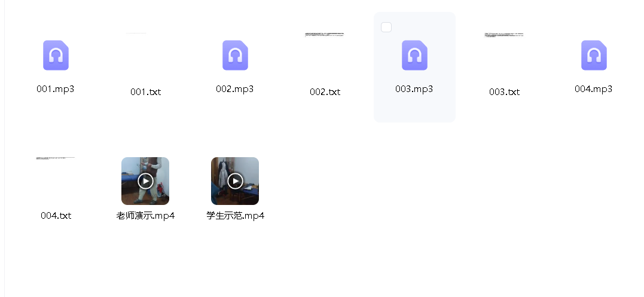
Task: Click the 002.txt file name label
Action: pyautogui.click(x=325, y=92)
